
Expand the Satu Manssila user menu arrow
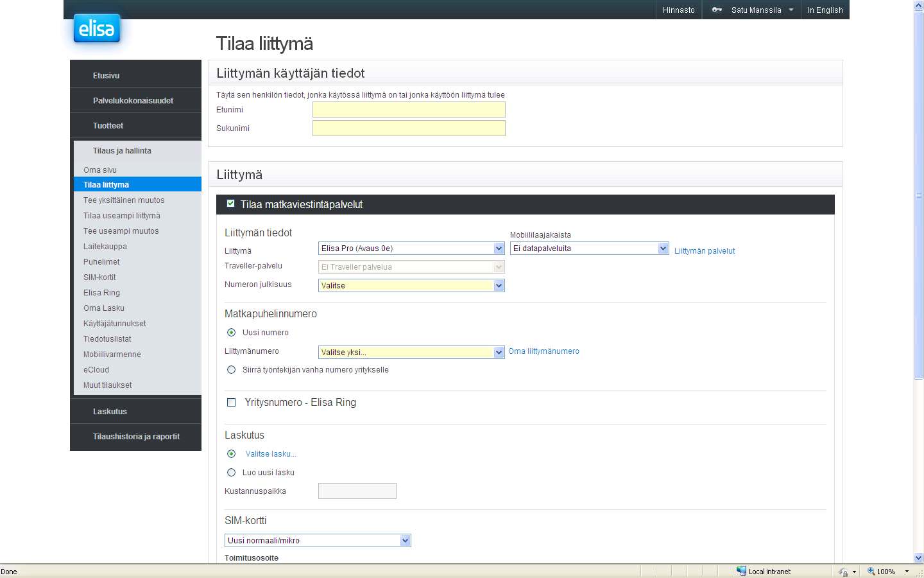791,10
